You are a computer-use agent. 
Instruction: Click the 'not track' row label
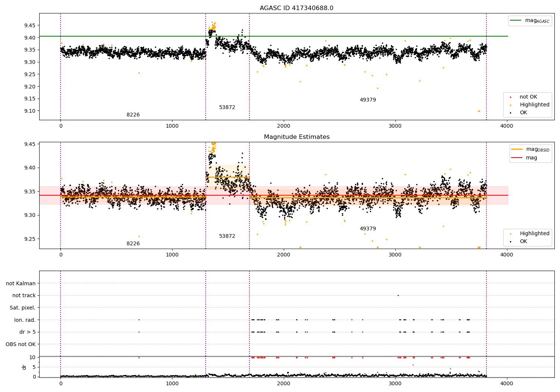(x=24, y=296)
